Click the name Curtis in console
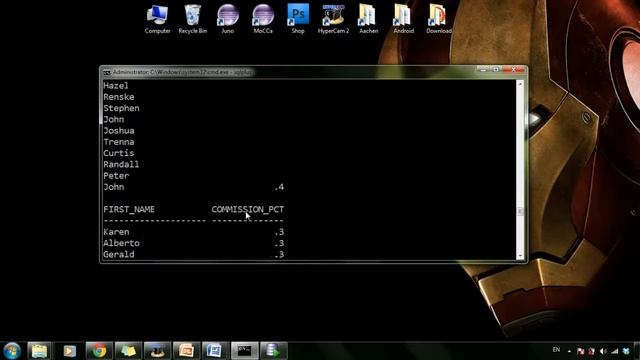Image resolution: width=640 pixels, height=360 pixels. click(119, 153)
